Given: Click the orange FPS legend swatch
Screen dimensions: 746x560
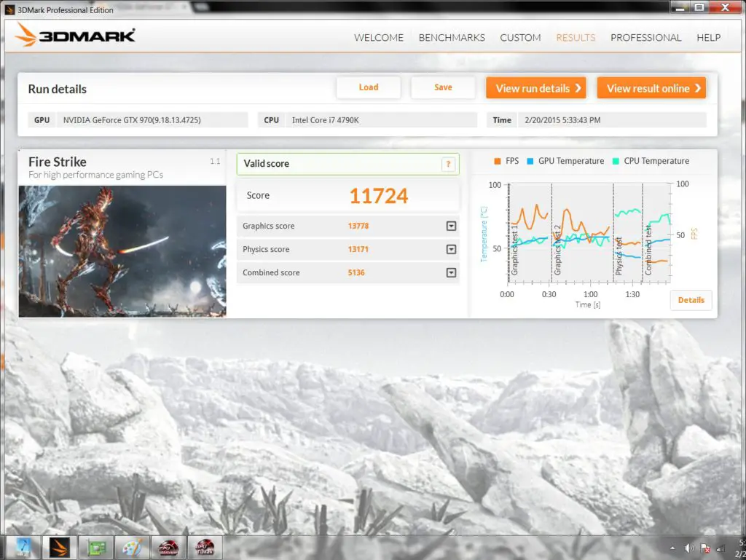Looking at the screenshot, I should [x=497, y=161].
